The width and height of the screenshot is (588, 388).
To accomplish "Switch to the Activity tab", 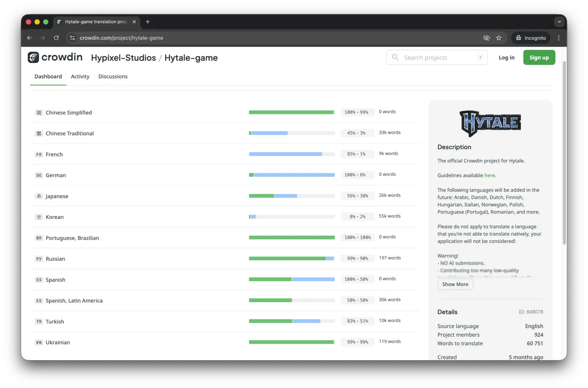I will [80, 76].
